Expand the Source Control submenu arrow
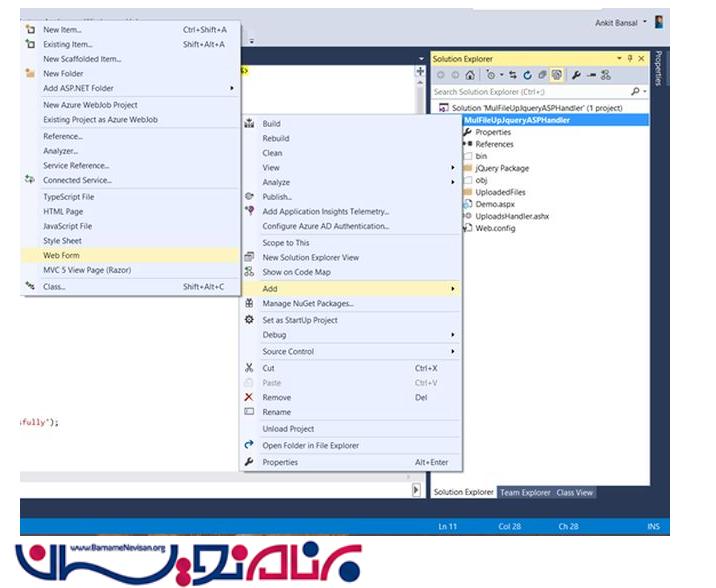716x588 pixels. (453, 352)
